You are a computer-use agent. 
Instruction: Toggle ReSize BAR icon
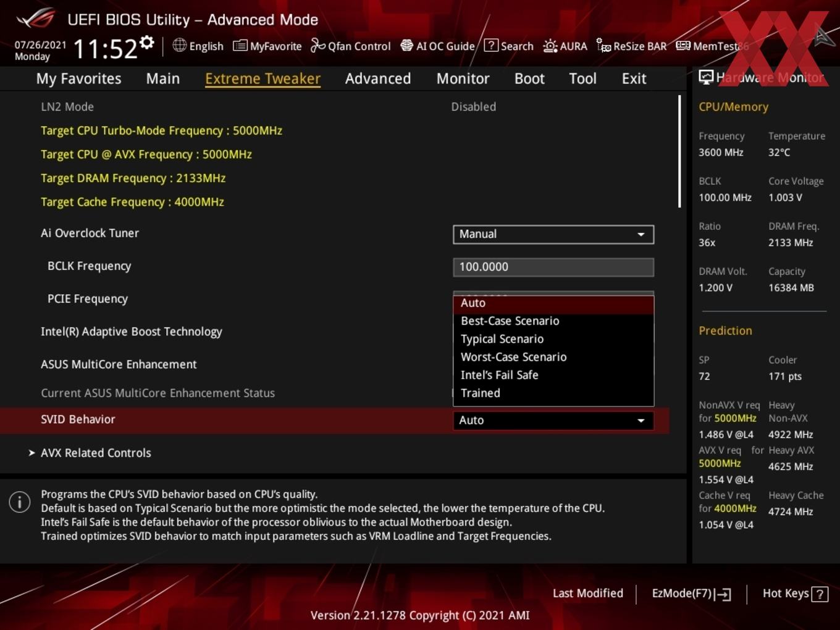[603, 45]
